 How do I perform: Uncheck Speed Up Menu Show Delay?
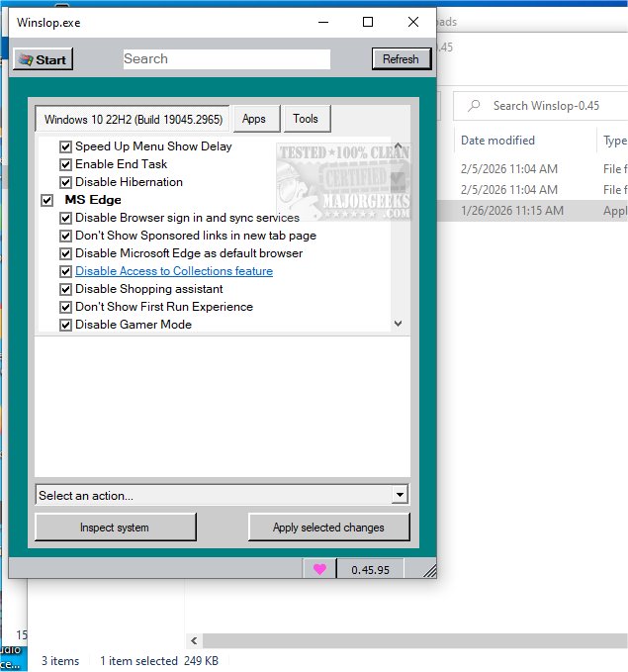pyautogui.click(x=65, y=147)
